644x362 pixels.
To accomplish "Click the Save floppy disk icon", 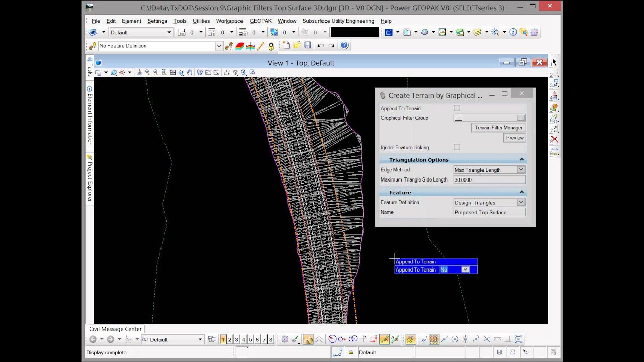I will (x=307, y=45).
